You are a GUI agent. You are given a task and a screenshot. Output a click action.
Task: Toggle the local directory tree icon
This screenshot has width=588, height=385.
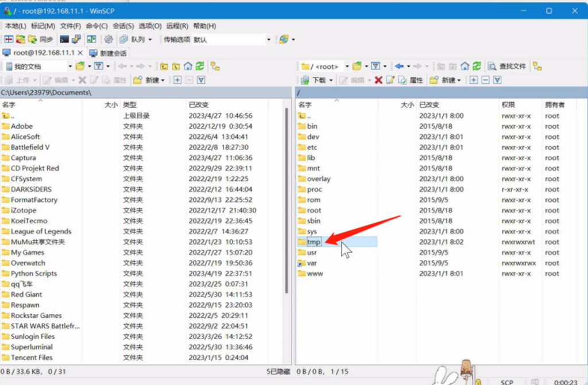click(x=215, y=67)
